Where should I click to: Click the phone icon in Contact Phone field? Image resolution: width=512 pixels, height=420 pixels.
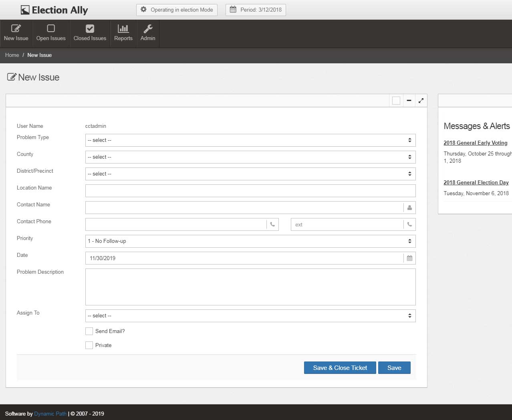pos(272,224)
